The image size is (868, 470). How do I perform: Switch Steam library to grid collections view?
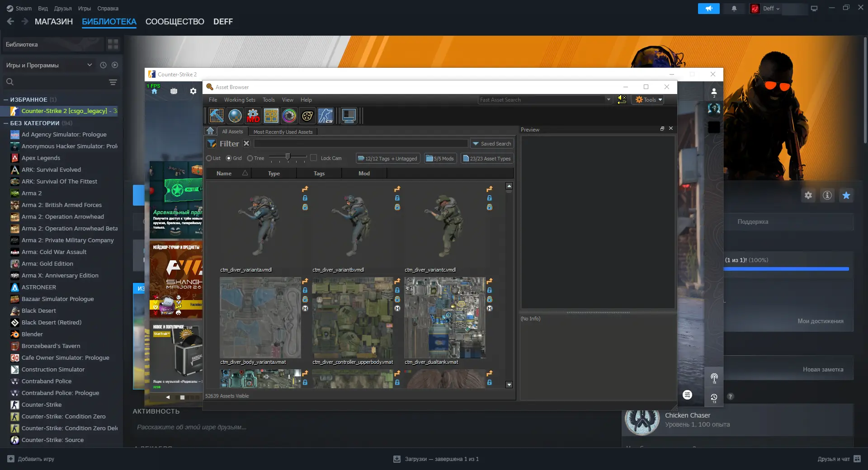pos(113,44)
